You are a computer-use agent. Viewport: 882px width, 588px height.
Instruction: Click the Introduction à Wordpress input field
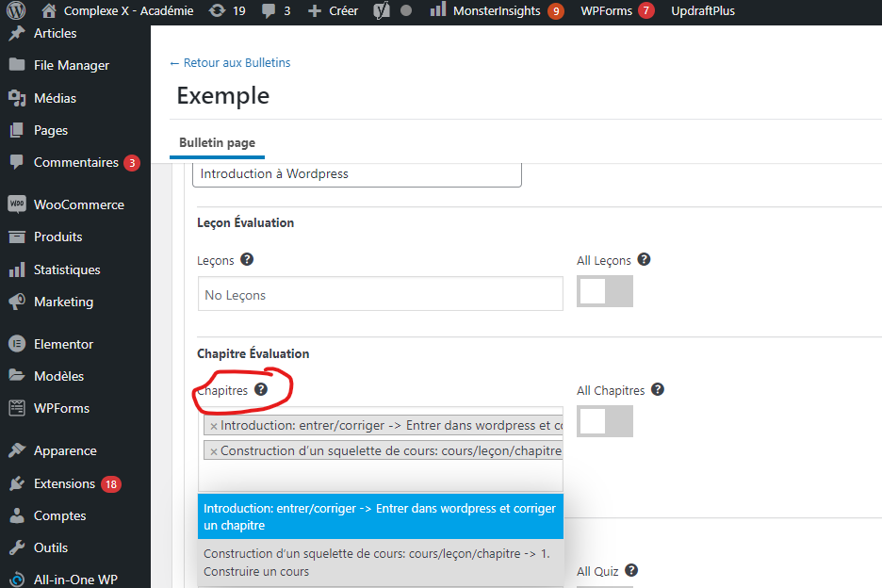356,173
